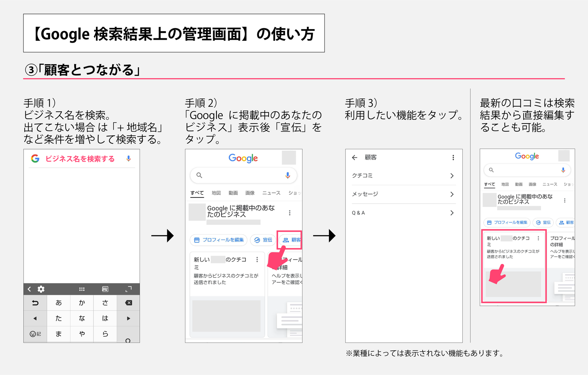Open business profile three-dot menu in step 2 screen

(x=290, y=213)
